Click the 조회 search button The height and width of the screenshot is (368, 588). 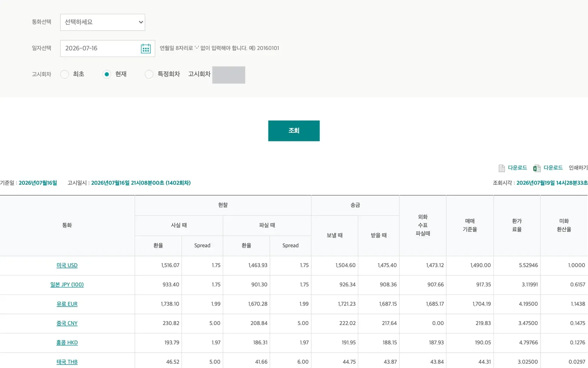coord(294,131)
